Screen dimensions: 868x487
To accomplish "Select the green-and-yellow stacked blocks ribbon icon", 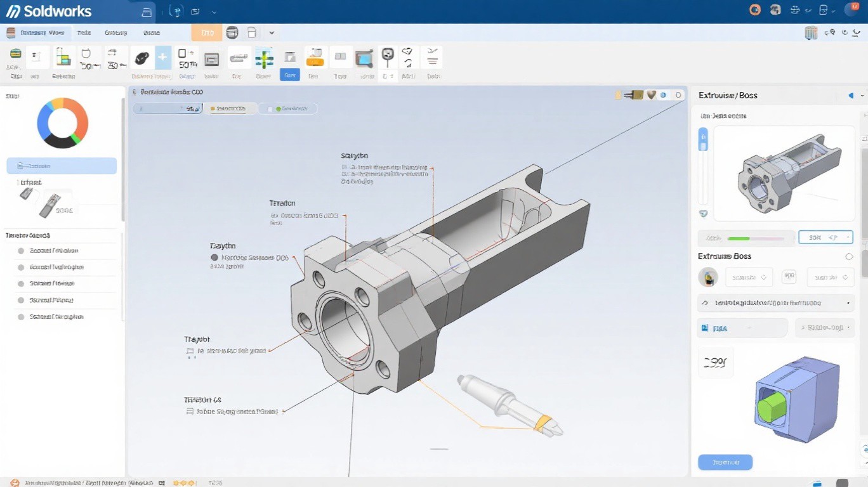I will (x=63, y=58).
